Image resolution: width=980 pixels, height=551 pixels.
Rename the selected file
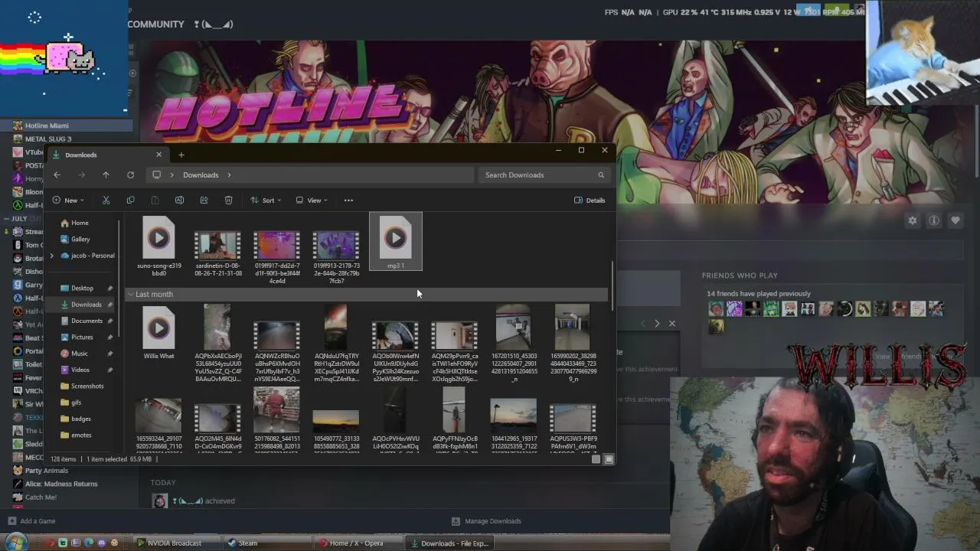179,201
